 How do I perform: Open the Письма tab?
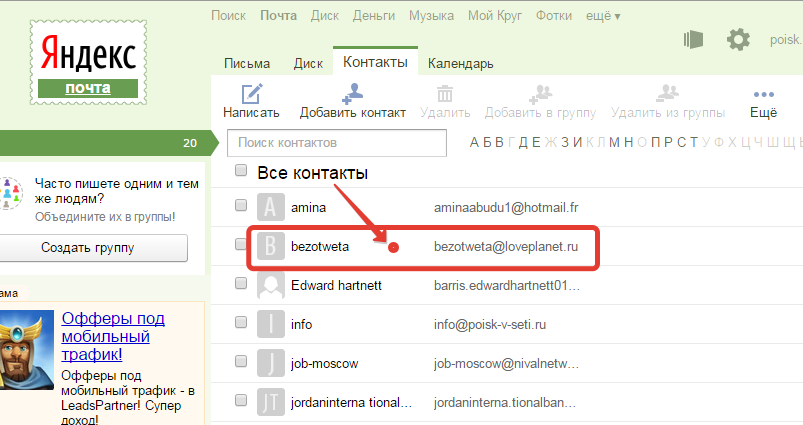(246, 64)
